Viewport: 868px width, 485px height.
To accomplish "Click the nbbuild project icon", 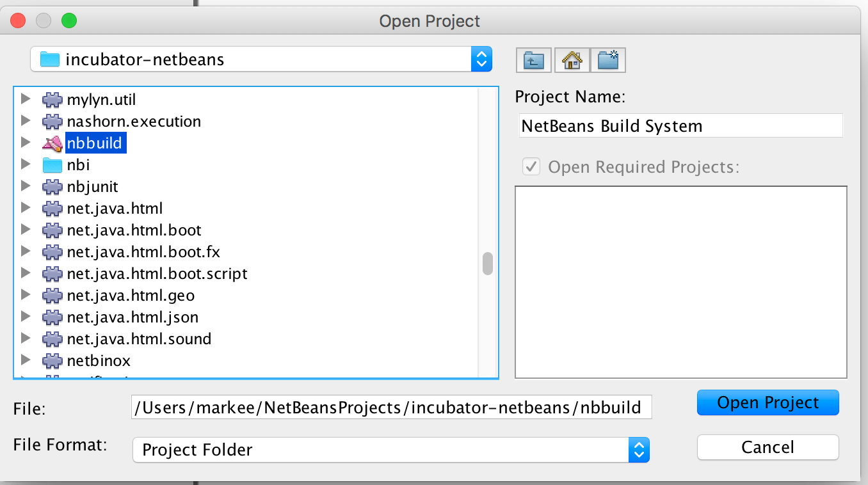I will click(52, 143).
